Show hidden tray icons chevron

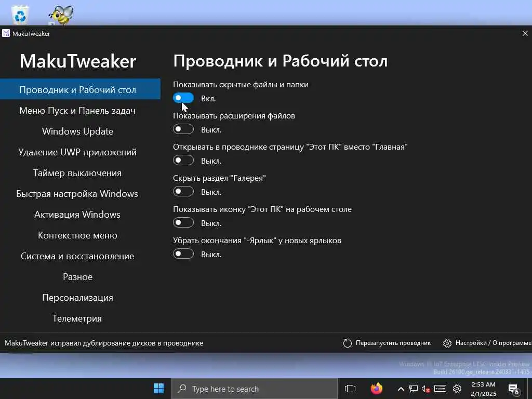[x=401, y=389]
